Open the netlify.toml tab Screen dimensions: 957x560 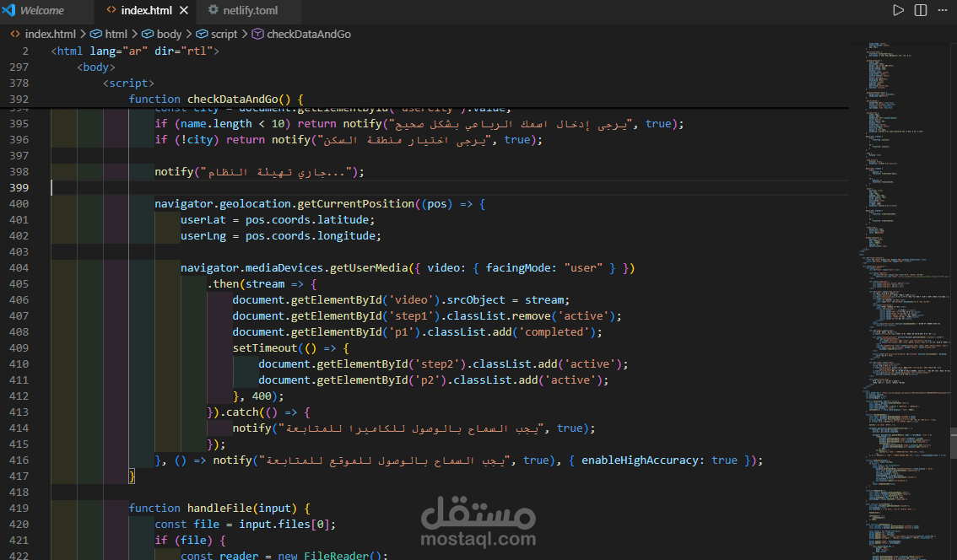click(x=251, y=10)
